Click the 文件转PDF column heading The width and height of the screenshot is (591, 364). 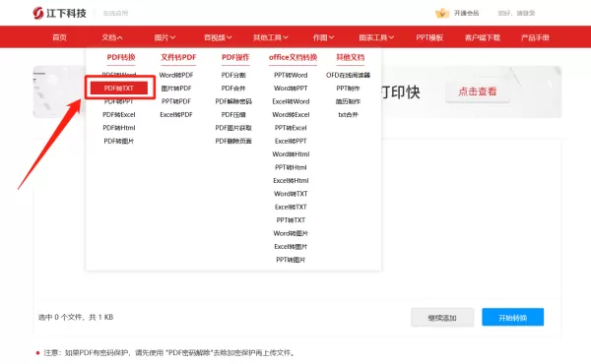point(178,58)
